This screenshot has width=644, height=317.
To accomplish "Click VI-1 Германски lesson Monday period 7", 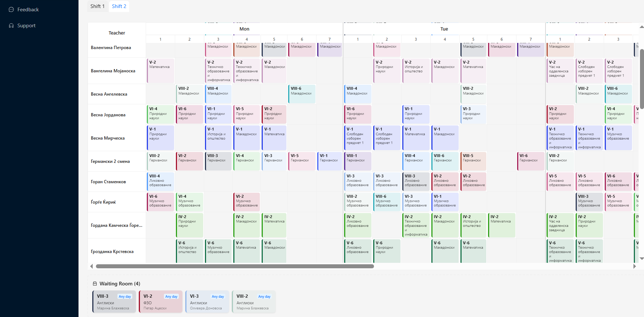I will [x=330, y=161].
